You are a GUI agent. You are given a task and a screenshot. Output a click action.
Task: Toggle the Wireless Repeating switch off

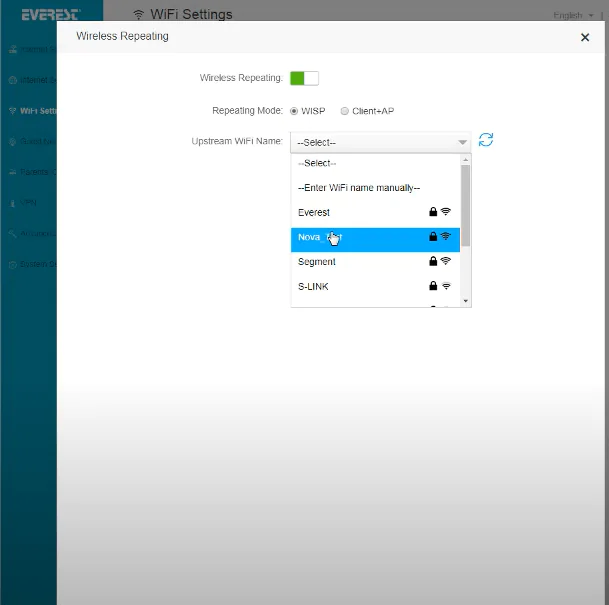tap(304, 78)
